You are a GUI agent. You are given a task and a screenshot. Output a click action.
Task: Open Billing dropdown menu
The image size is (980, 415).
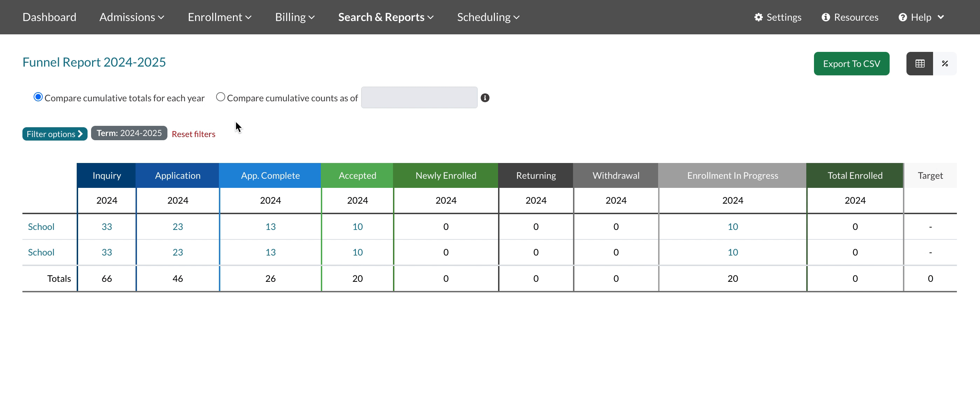point(295,17)
